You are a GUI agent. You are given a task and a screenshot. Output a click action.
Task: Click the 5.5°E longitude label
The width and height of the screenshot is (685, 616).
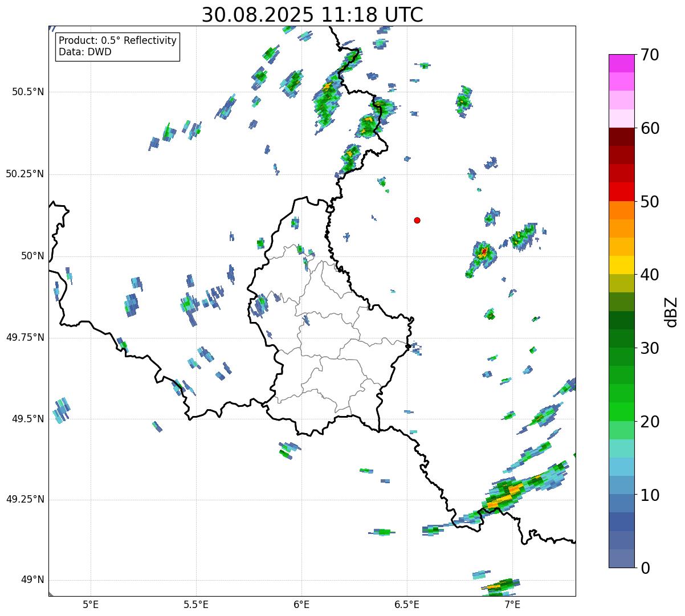pos(196,605)
